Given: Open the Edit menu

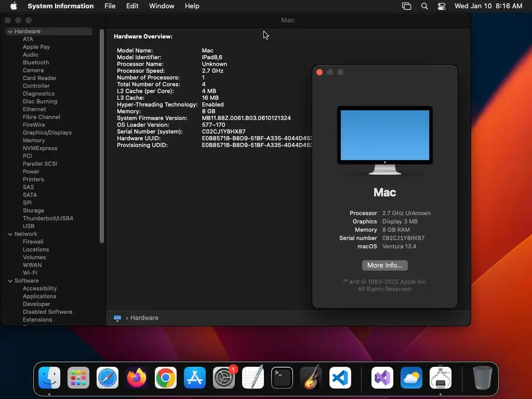Looking at the screenshot, I should [132, 6].
